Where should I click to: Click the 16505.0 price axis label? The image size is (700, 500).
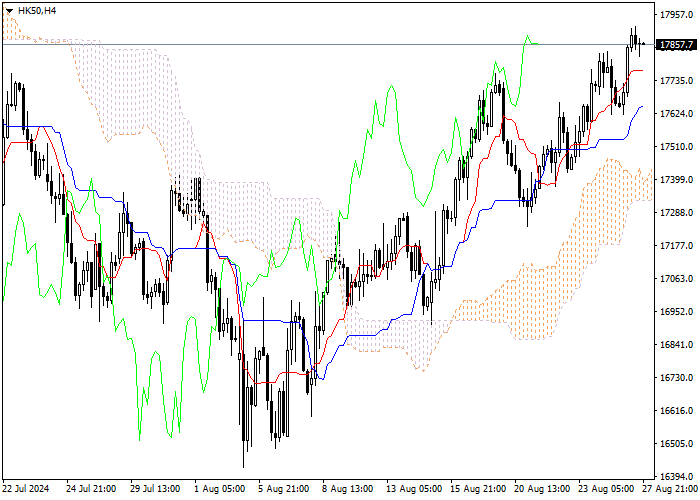676,444
